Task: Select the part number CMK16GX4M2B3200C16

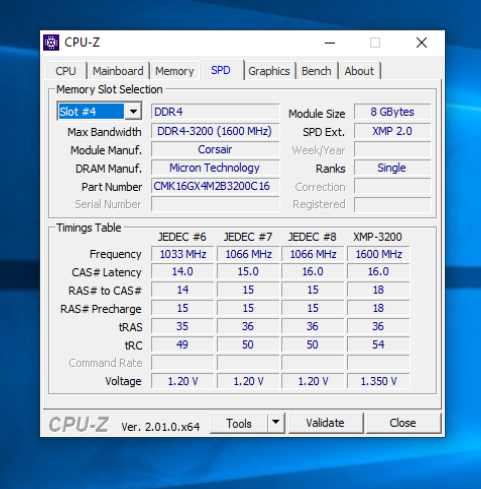Action: (x=215, y=186)
